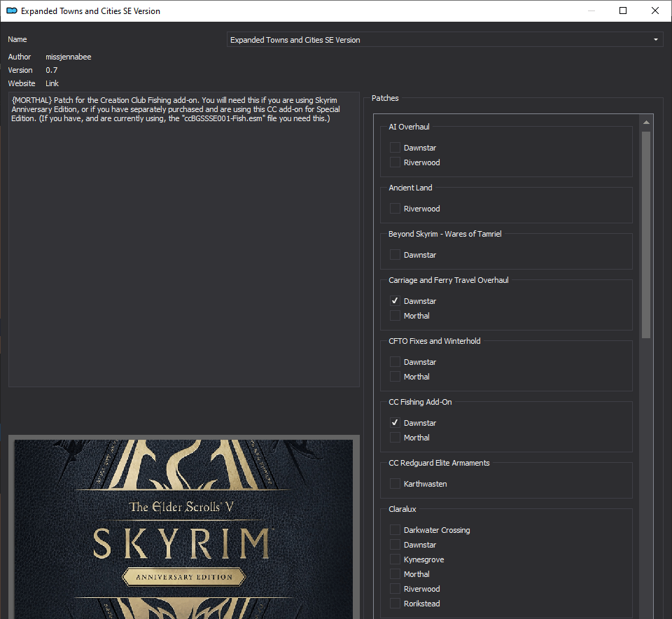Viewport: 672px width, 619px height.
Task: Enable Morthal under CC Fishing Add-On
Action: click(395, 437)
